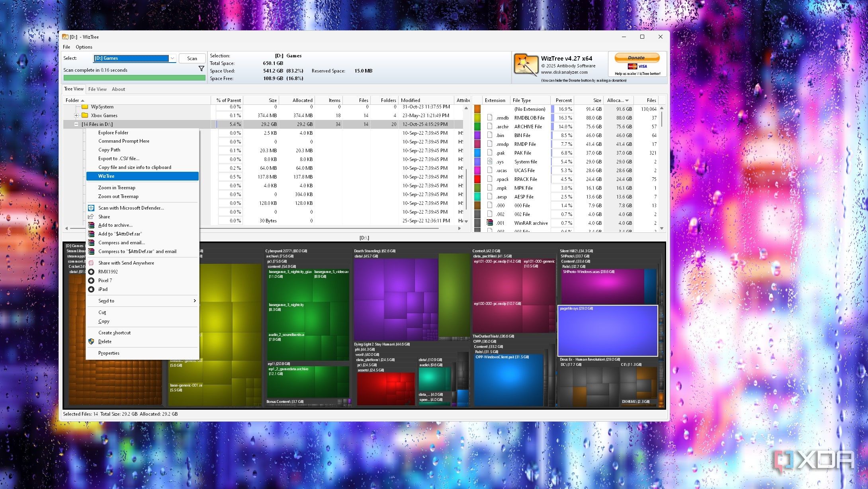
Task: Click the WinRAR icon beside Add to archive
Action: (91, 225)
